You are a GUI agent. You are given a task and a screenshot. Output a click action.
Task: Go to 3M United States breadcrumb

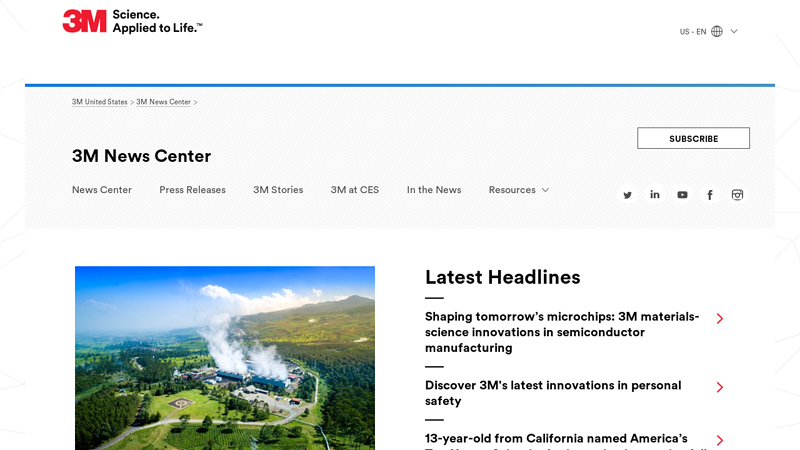(x=99, y=102)
